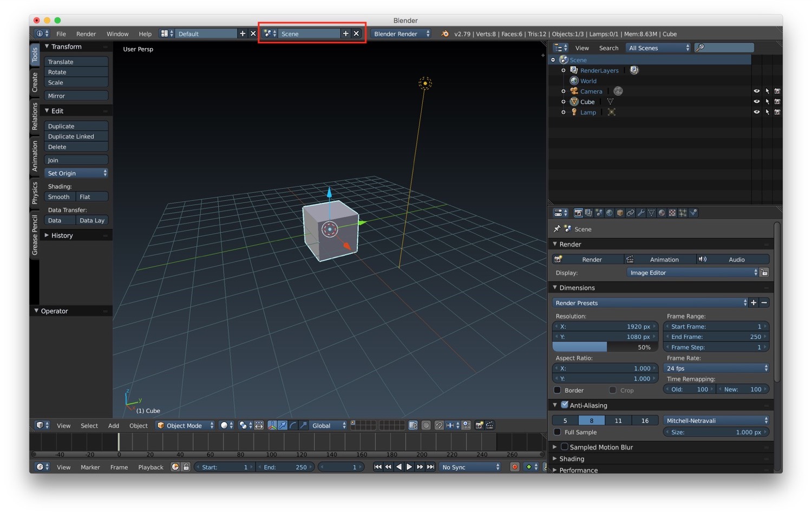Click the Animation render button
The height and width of the screenshot is (513, 812).
coord(659,259)
